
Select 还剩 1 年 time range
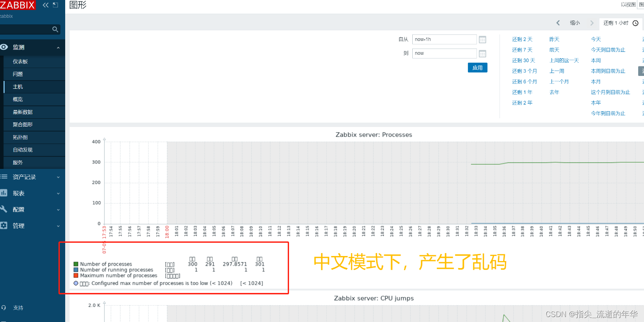(522, 92)
